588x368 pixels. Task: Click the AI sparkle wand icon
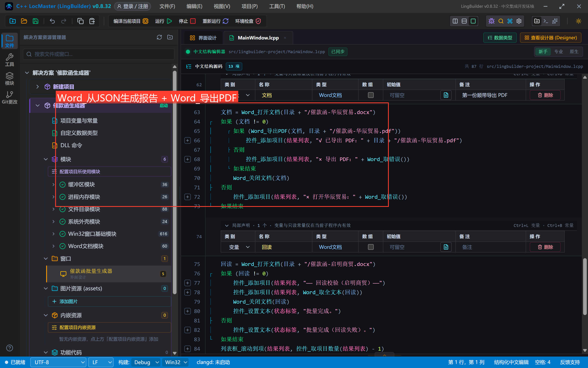[555, 21]
